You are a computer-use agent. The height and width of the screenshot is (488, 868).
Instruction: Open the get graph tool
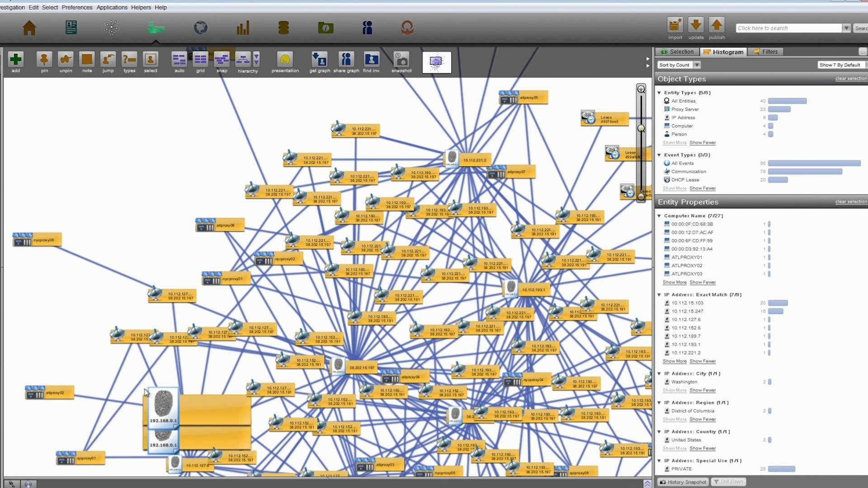click(320, 60)
